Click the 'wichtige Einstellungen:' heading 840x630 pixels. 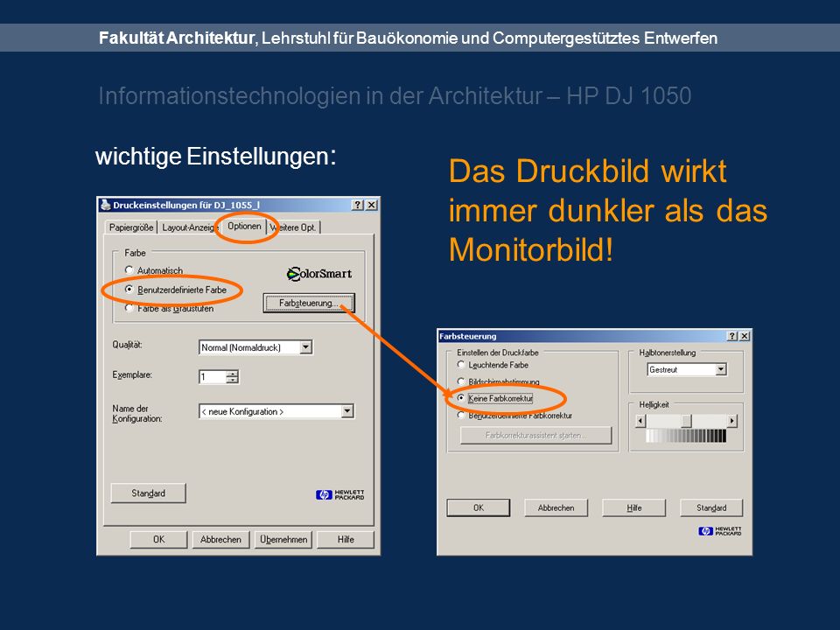(x=215, y=157)
